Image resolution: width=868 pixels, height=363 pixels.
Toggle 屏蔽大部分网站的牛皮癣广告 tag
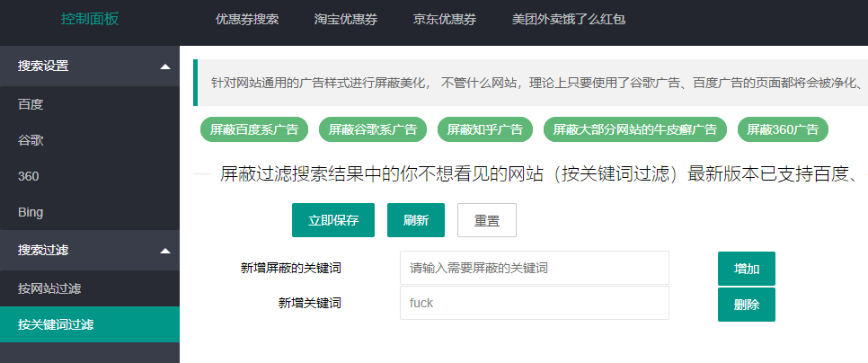tap(635, 129)
